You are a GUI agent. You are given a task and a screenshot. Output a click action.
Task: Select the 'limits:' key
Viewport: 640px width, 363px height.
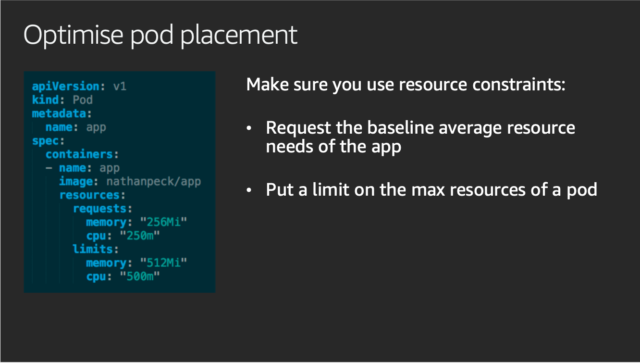pos(96,249)
